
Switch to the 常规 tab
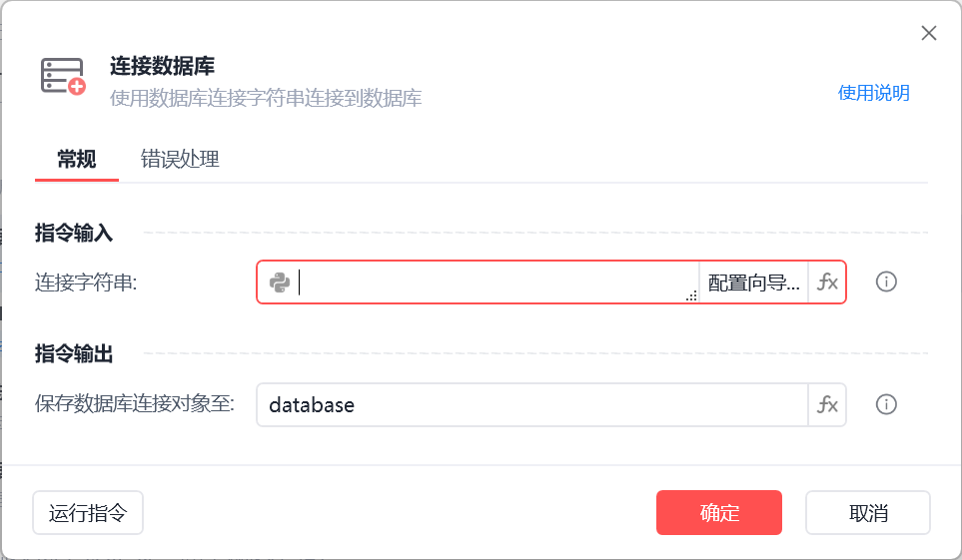point(77,159)
